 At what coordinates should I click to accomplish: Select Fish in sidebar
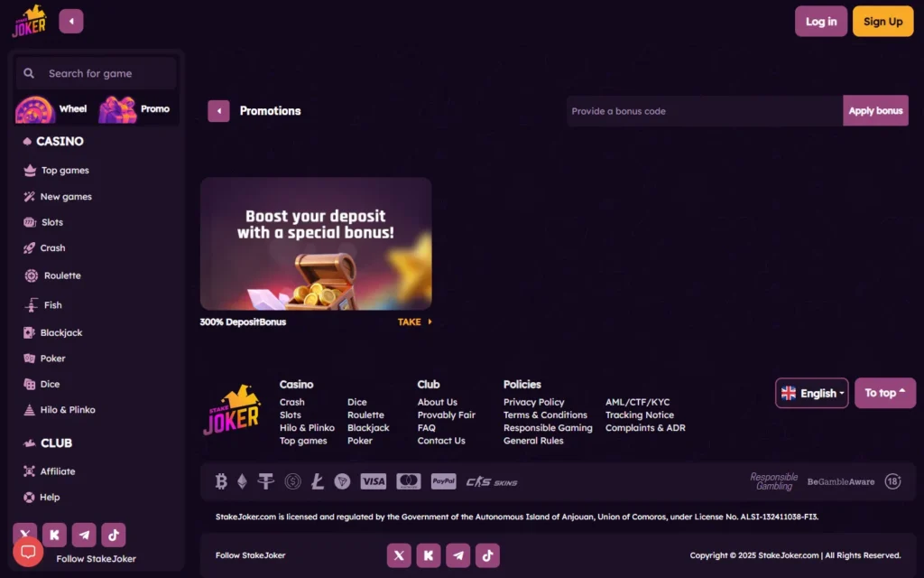(43, 305)
